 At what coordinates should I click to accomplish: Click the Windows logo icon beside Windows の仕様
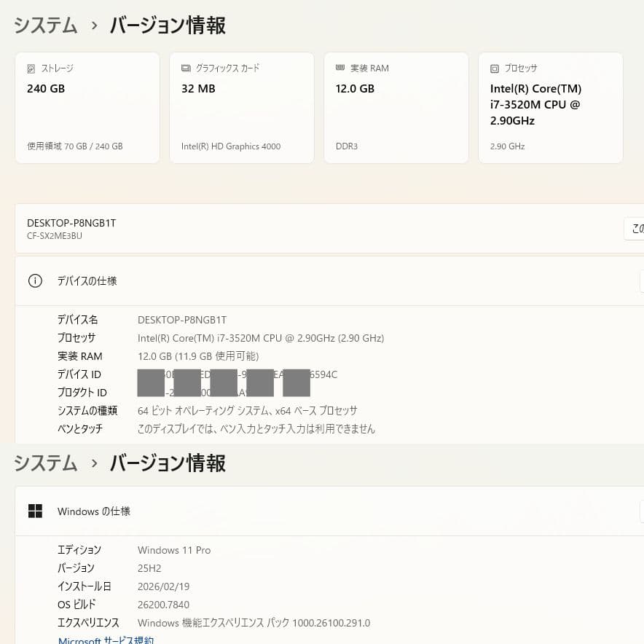coord(35,511)
